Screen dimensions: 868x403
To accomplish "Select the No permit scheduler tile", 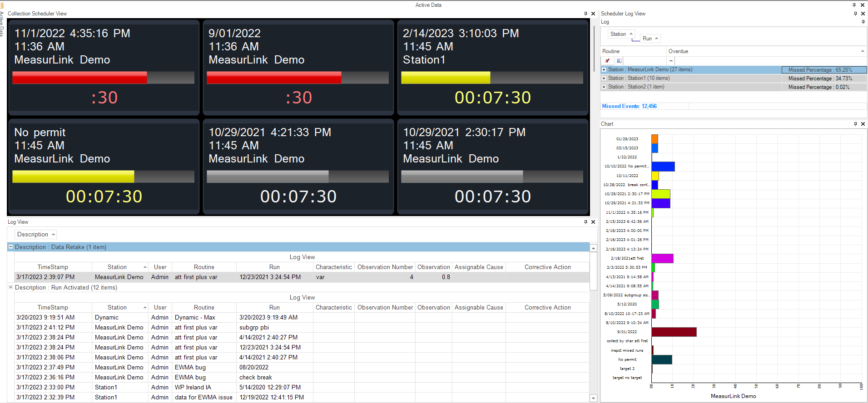I will pyautogui.click(x=104, y=167).
